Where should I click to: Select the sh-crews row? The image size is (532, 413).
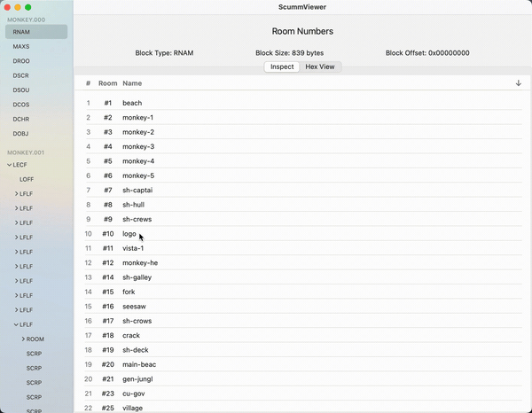pyautogui.click(x=303, y=220)
